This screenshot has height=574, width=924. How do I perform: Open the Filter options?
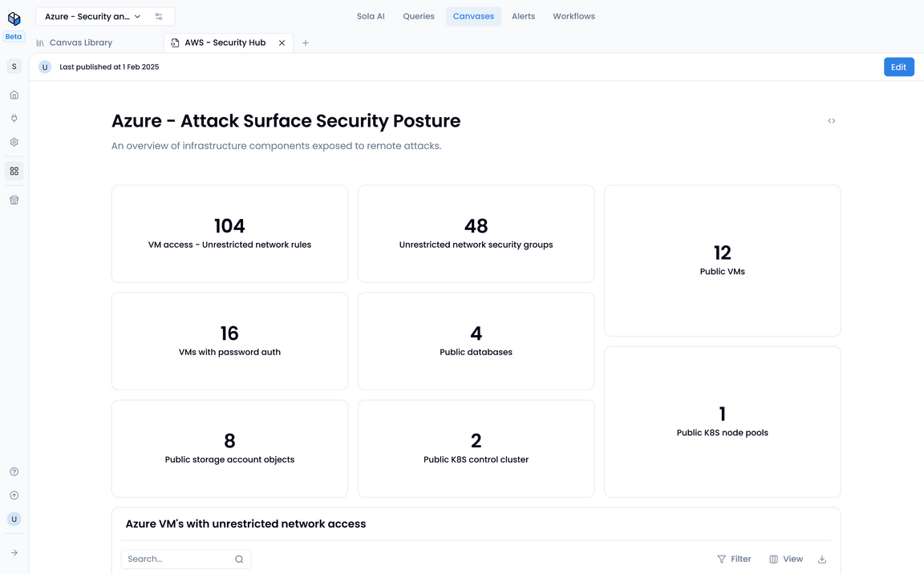tap(734, 560)
